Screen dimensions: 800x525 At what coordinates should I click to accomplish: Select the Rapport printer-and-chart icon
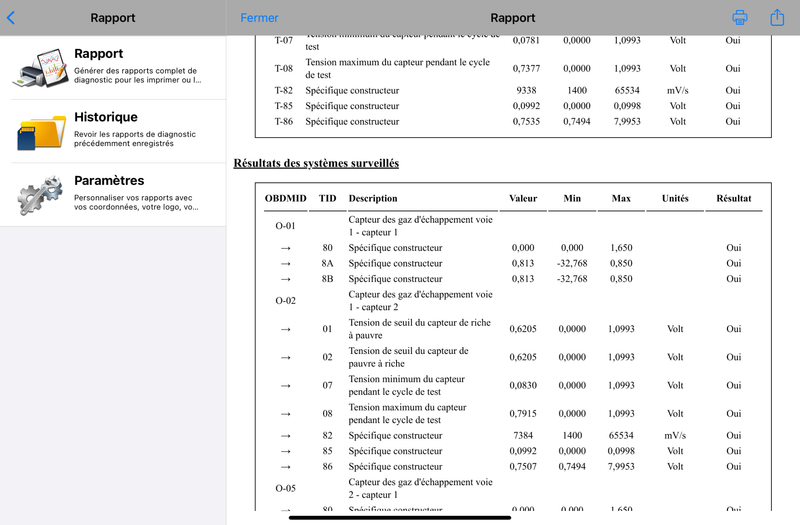pos(41,68)
